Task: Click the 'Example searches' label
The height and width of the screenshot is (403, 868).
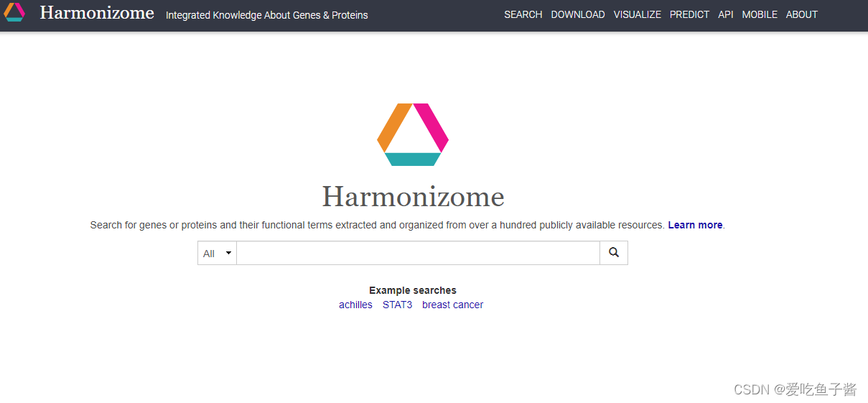Action: click(x=413, y=290)
